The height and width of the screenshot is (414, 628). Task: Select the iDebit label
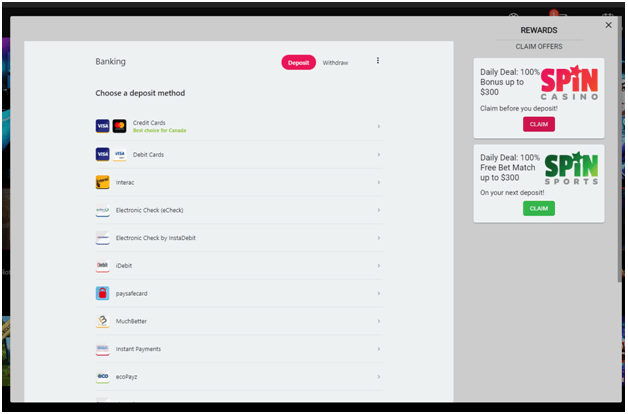click(x=124, y=265)
